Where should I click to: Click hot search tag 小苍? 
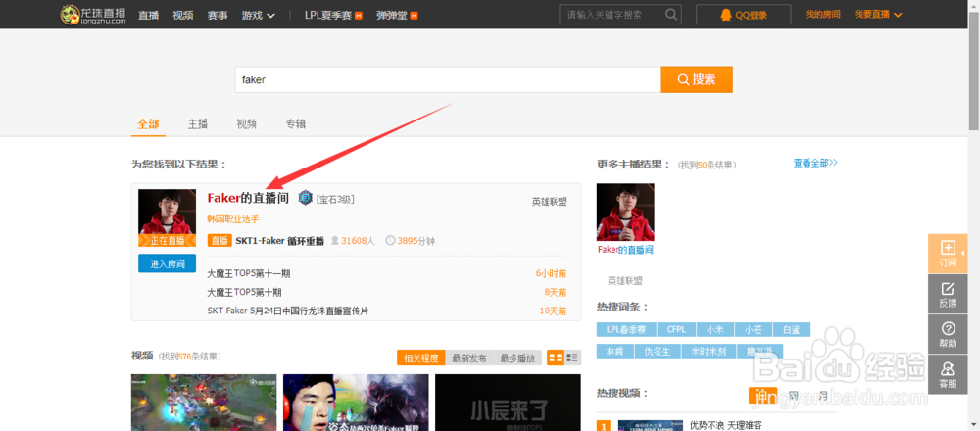tap(753, 330)
